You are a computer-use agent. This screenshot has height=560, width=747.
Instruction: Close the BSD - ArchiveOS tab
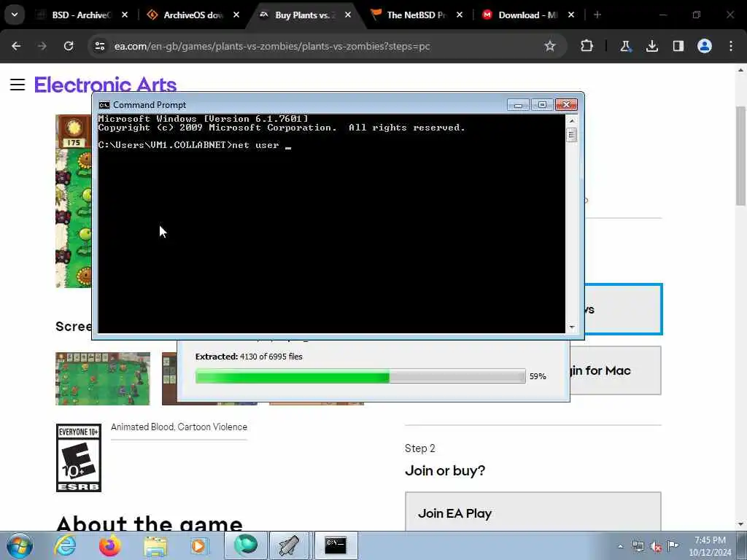pyautogui.click(x=124, y=15)
